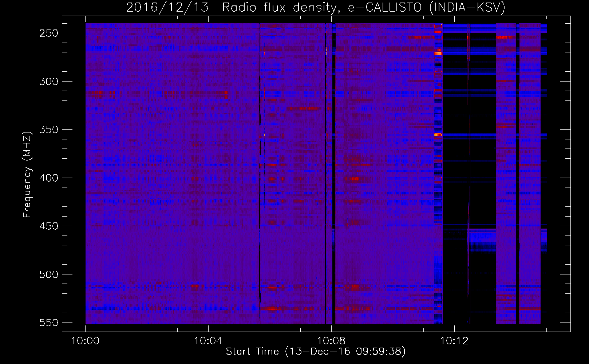This screenshot has height=364, width=589.
Task: Click the 10:08 time tick label
Action: [331, 341]
